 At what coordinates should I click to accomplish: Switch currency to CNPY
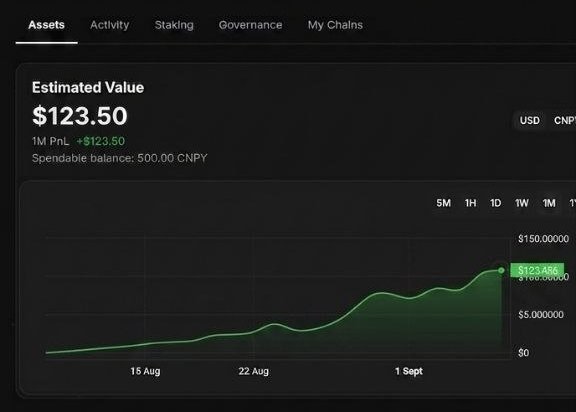click(565, 120)
